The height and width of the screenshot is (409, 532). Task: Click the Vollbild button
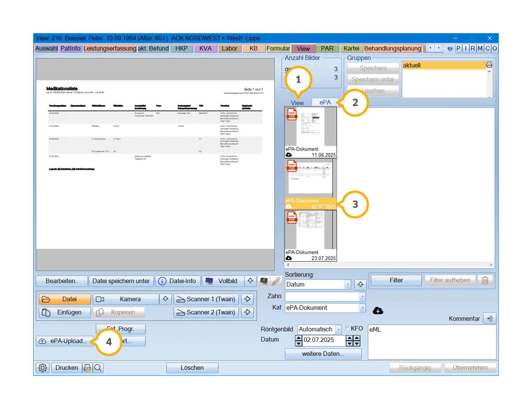coord(223,281)
